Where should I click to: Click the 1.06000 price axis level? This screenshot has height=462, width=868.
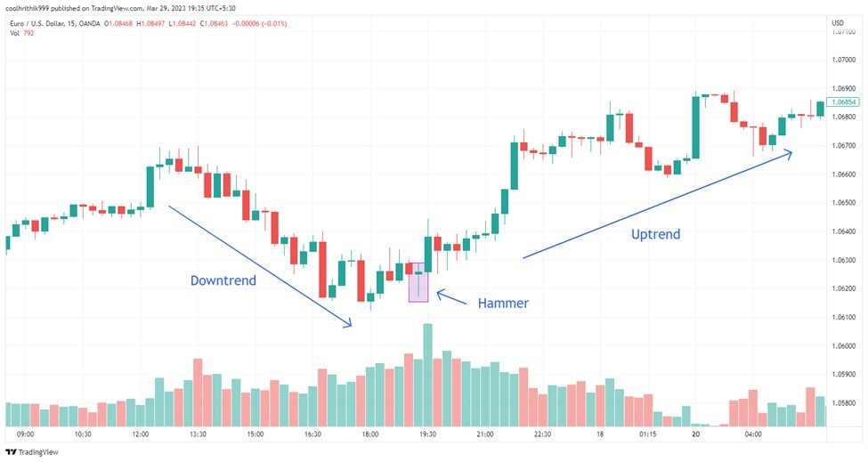(x=844, y=345)
